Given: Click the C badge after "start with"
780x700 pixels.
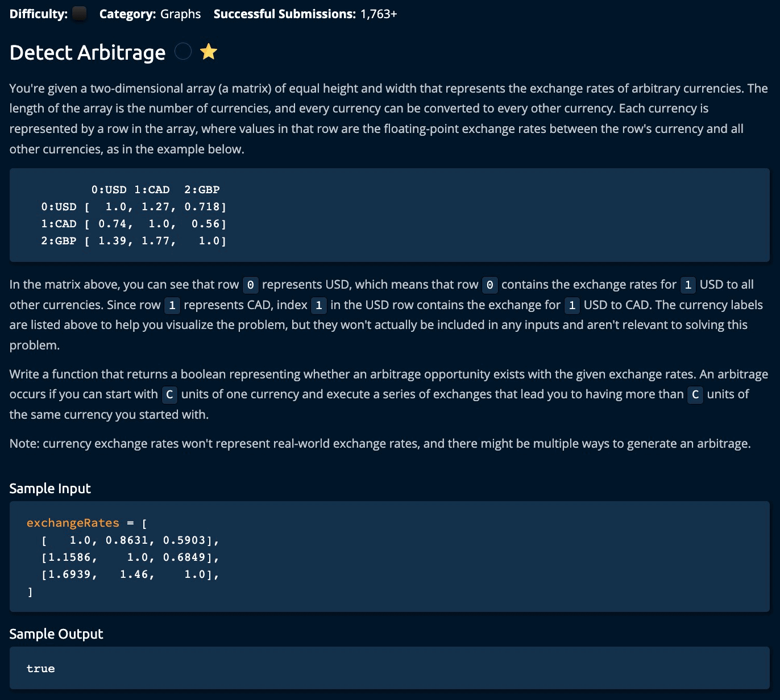Looking at the screenshot, I should pos(169,394).
